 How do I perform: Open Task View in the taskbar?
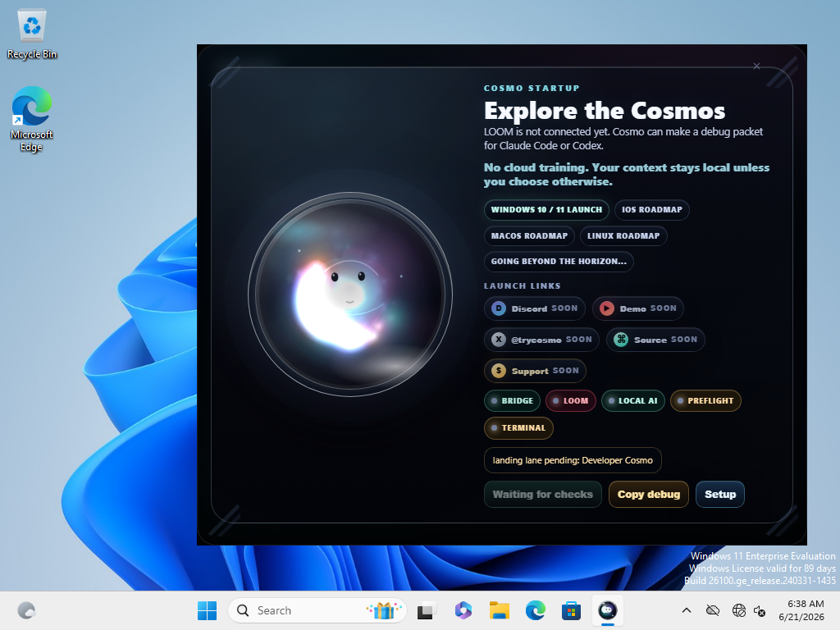(426, 610)
